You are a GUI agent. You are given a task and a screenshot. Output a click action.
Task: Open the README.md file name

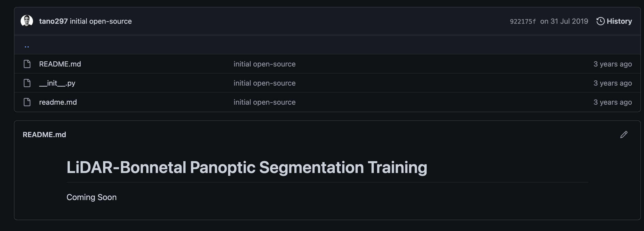click(x=60, y=64)
